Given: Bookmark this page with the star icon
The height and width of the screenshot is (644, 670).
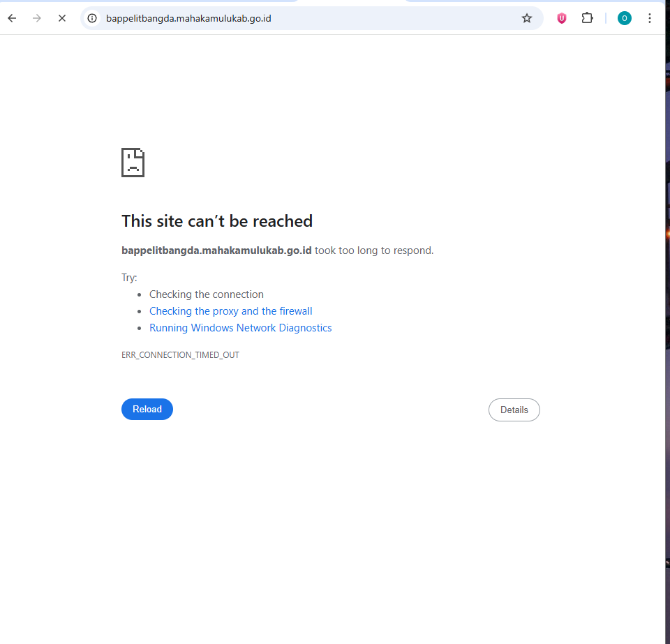Looking at the screenshot, I should 526,18.
